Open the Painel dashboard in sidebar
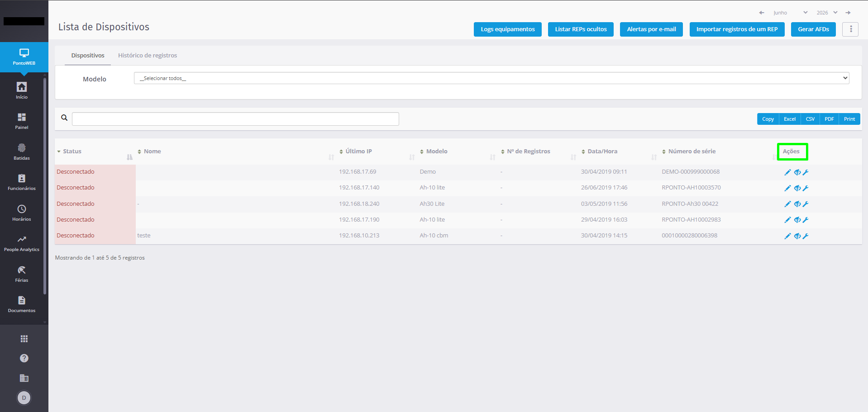This screenshot has width=868, height=412. (22, 121)
